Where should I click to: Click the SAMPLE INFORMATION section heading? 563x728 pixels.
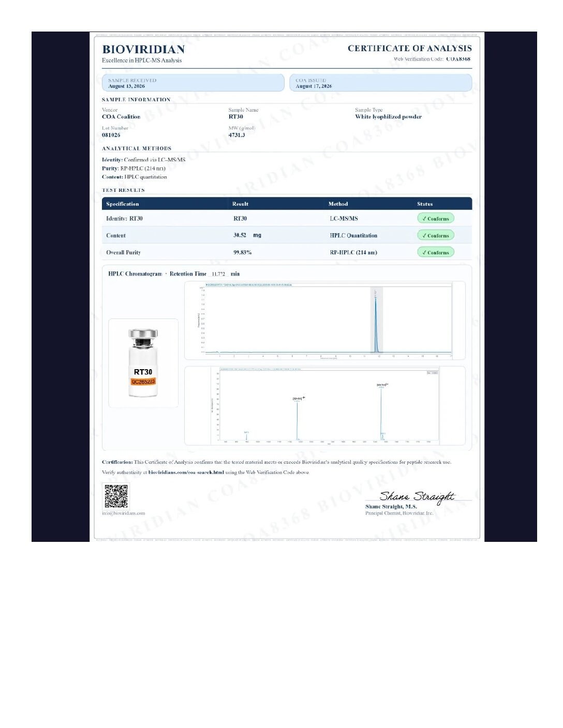tap(136, 99)
